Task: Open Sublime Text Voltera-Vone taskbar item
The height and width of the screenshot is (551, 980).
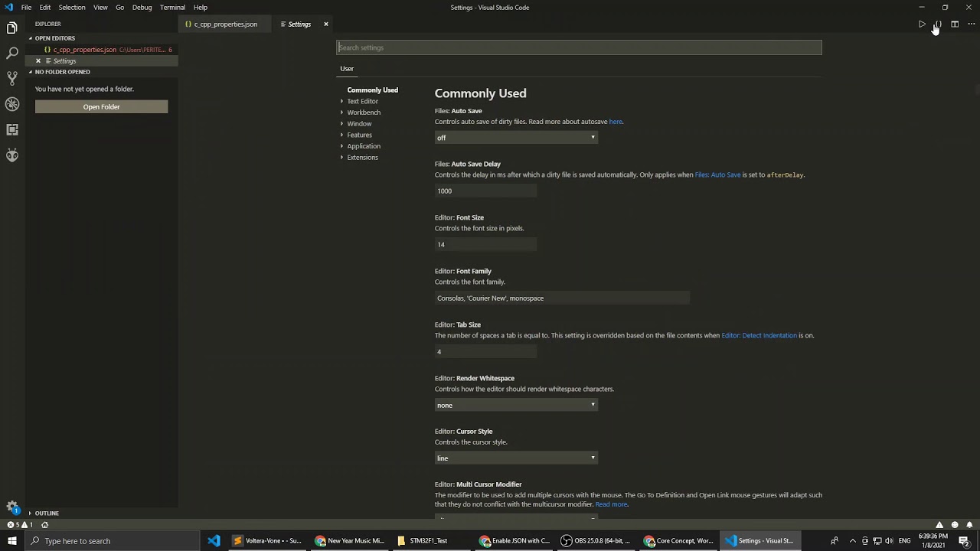Action: click(268, 541)
